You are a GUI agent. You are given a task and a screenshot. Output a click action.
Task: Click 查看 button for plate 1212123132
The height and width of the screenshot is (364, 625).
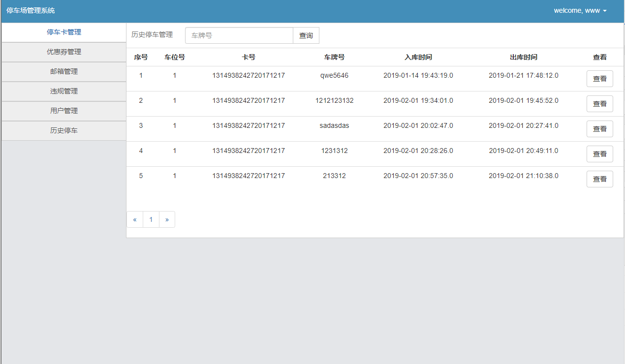599,104
